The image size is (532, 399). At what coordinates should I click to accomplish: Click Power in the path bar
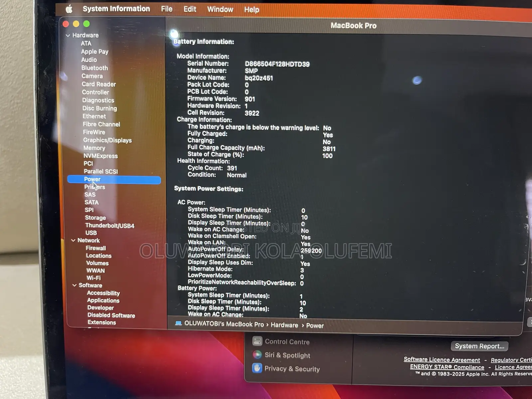point(315,326)
